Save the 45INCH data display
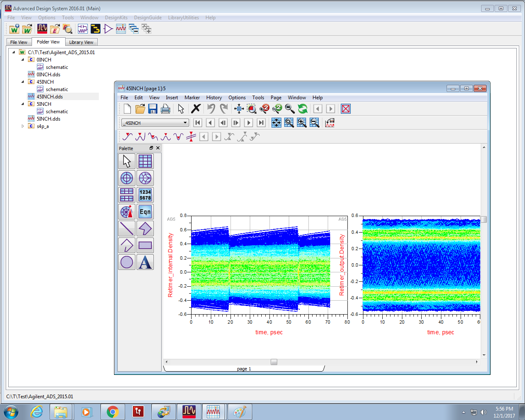The width and height of the screenshot is (525, 420). tap(153, 109)
